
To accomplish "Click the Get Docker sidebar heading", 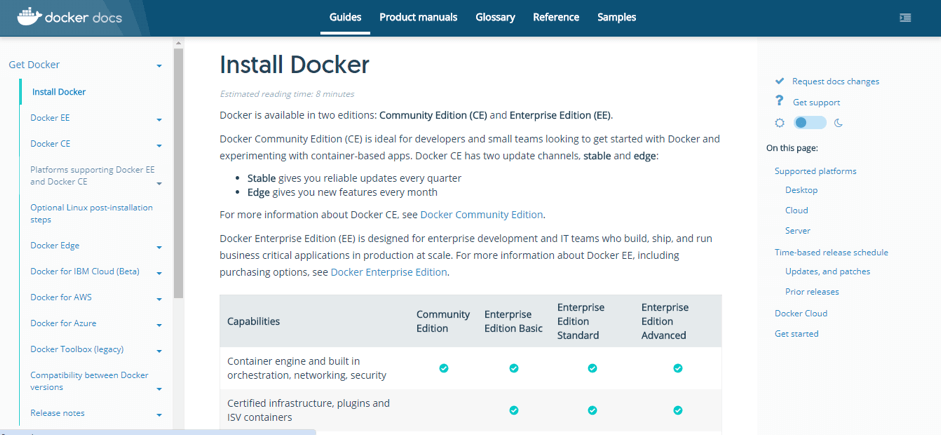I will click(x=34, y=65).
